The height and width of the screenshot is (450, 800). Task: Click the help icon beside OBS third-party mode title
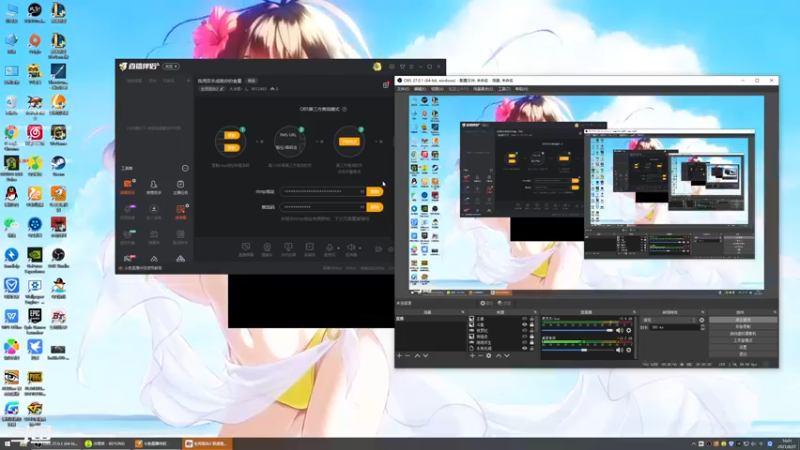[x=344, y=109]
